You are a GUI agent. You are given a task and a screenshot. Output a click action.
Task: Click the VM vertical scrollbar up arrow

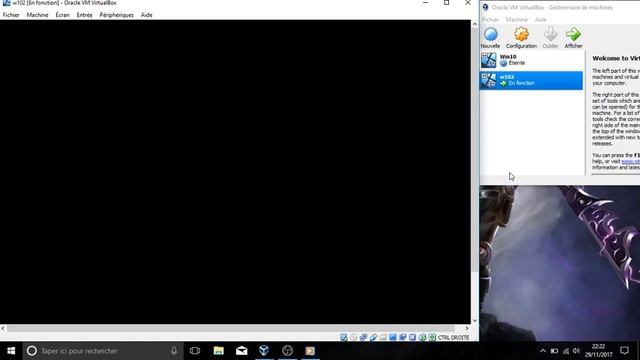pos(474,24)
